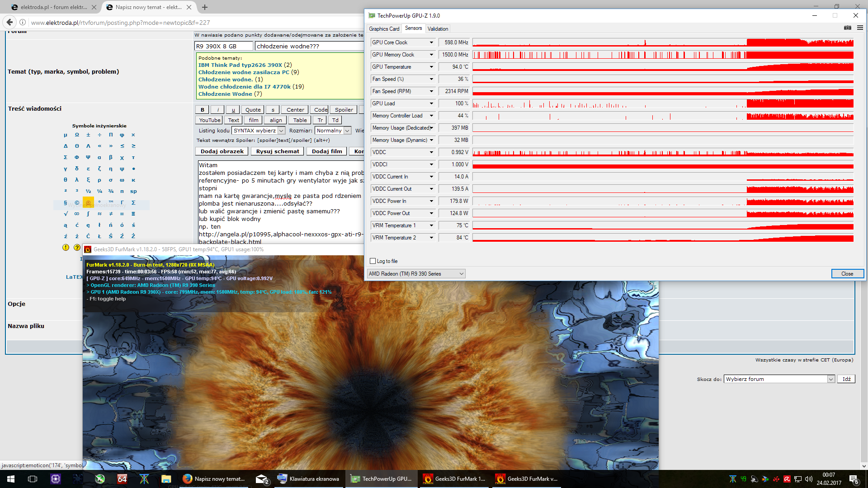This screenshot has width=868, height=488.
Task: Click the Spoiler formatting button
Action: (x=344, y=110)
